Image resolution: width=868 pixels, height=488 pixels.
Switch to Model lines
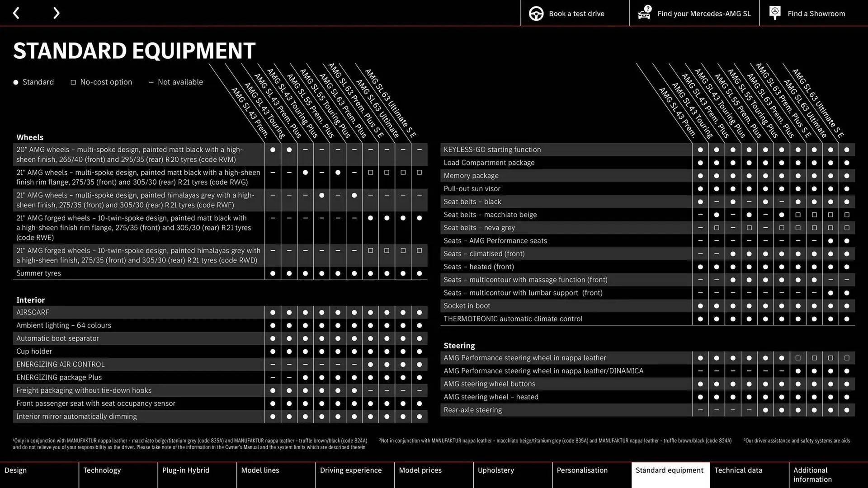[260, 470]
